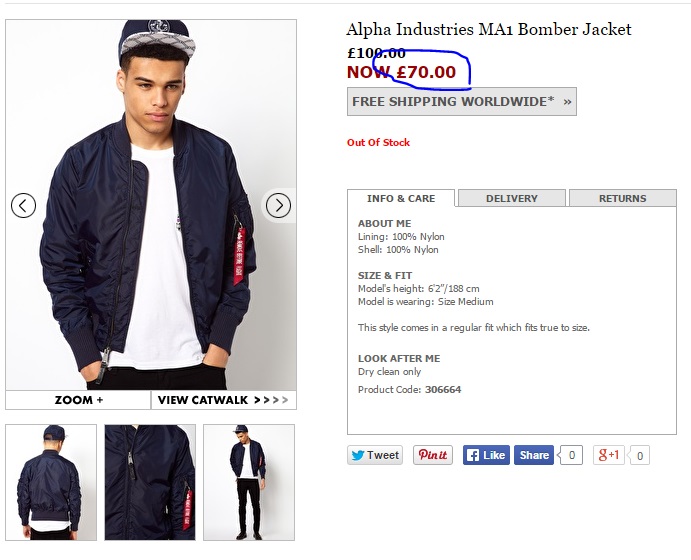The width and height of the screenshot is (691, 560).
Task: Open View Catwalk video link
Action: tap(223, 400)
